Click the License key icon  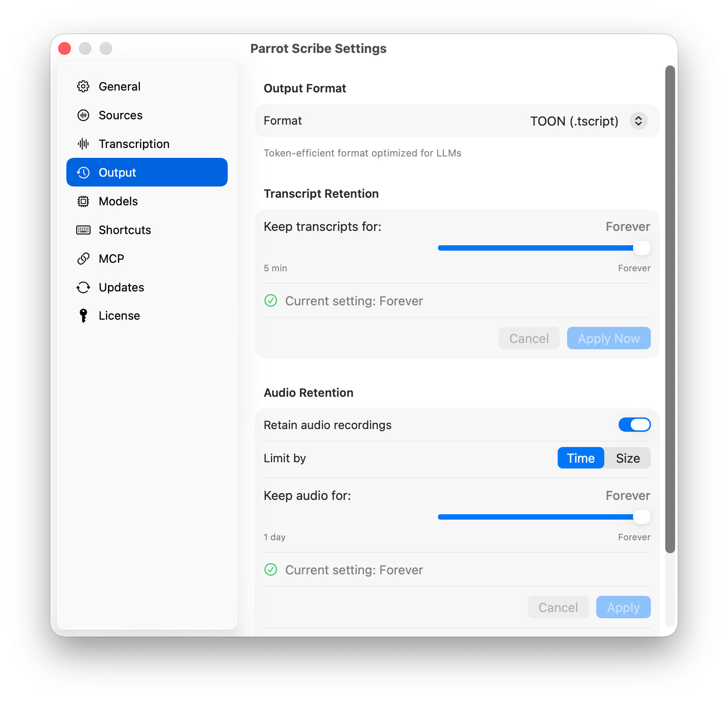(x=83, y=316)
